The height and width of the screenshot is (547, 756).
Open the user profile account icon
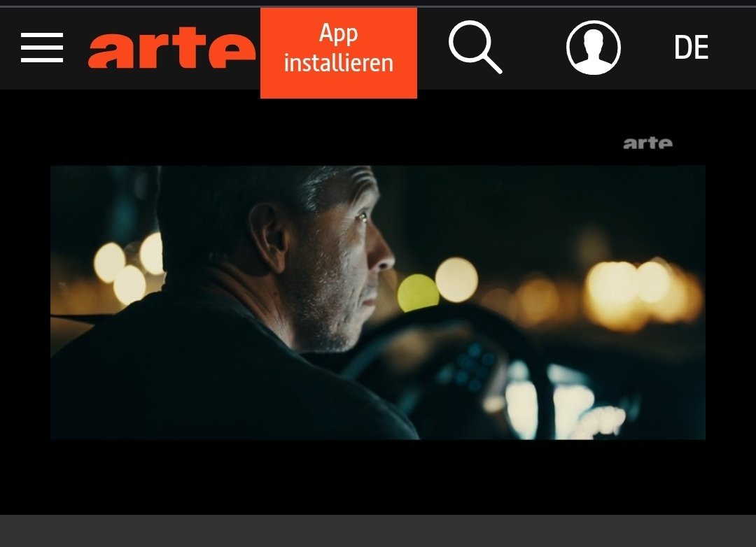click(x=593, y=48)
